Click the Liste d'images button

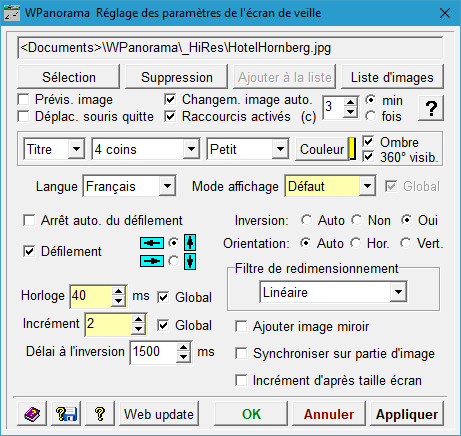click(392, 77)
